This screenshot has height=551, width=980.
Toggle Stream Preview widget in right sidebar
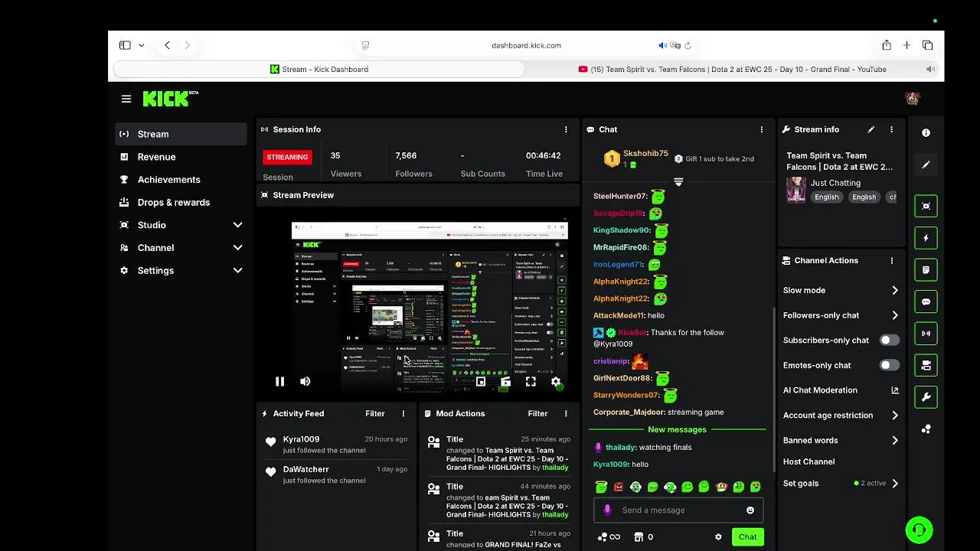coord(926,206)
